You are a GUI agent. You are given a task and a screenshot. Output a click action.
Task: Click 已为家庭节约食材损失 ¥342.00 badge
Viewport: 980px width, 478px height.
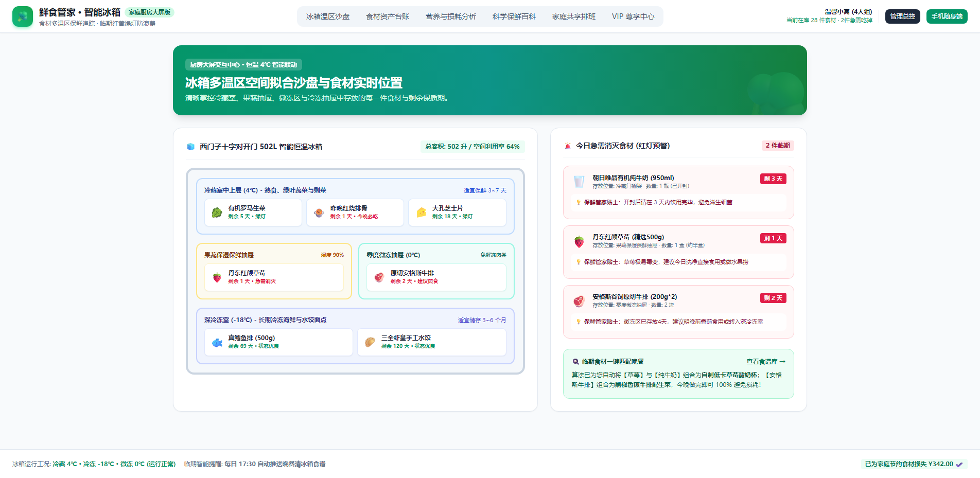(x=914, y=464)
